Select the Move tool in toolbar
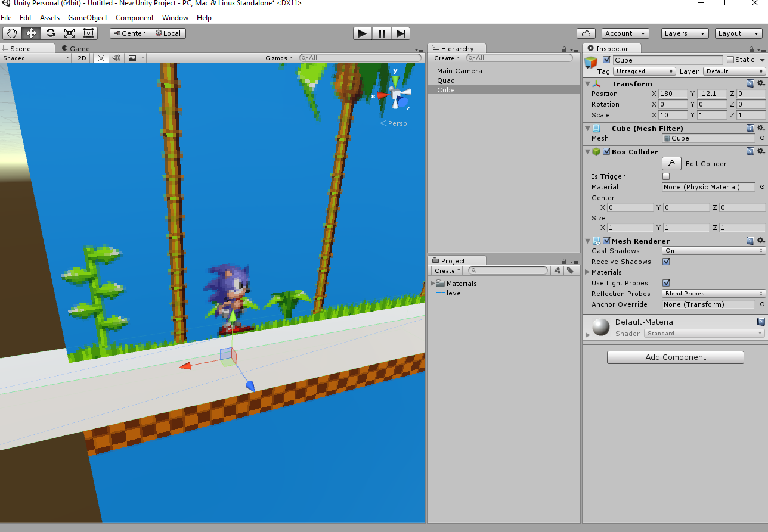The height and width of the screenshot is (532, 768). [31, 33]
